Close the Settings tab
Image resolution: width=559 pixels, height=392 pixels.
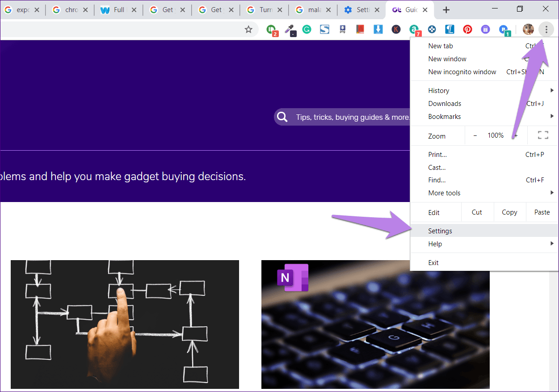377,10
